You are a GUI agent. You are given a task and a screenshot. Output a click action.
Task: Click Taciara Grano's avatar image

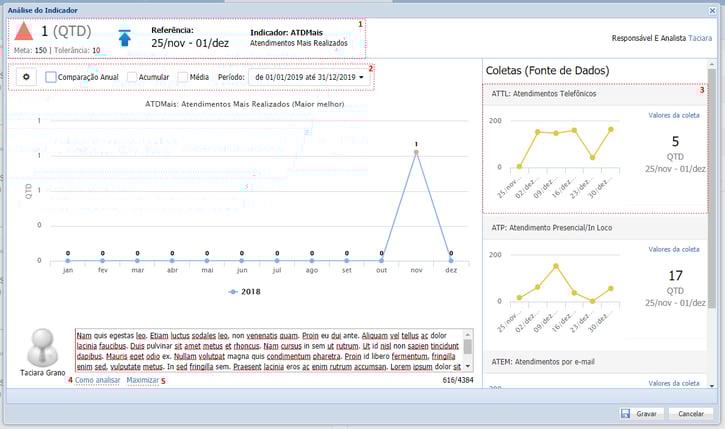[x=43, y=348]
